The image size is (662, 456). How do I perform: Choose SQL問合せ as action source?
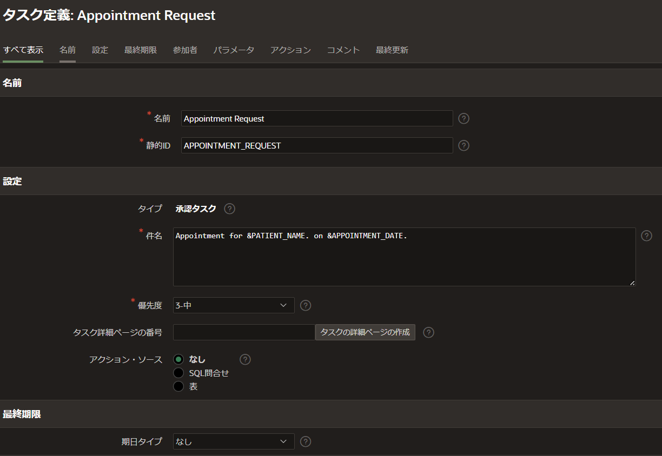[x=179, y=373]
